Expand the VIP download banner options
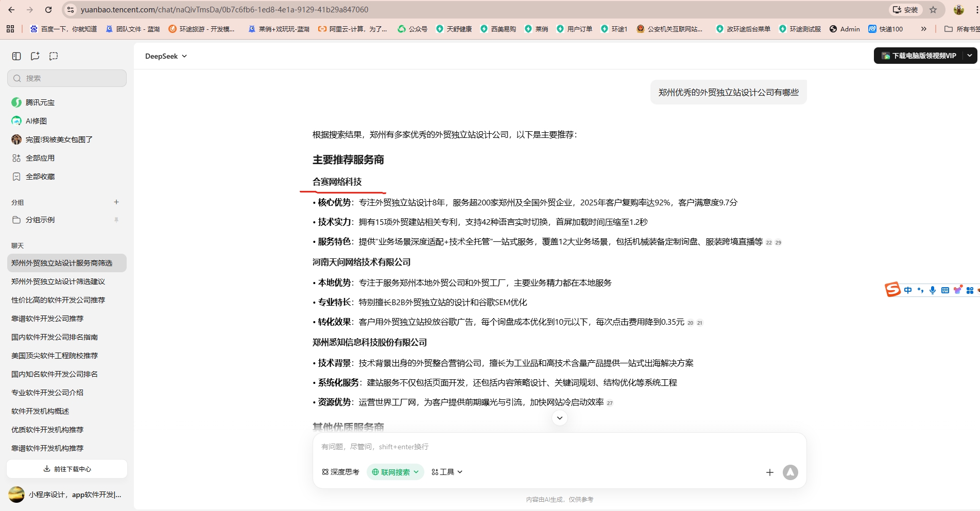This screenshot has width=980, height=511. coord(970,56)
